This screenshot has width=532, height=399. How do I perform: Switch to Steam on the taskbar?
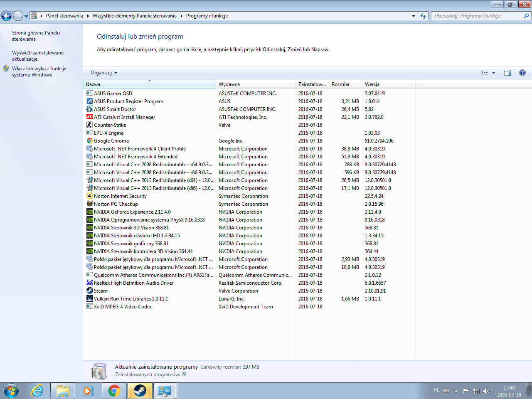point(140,391)
